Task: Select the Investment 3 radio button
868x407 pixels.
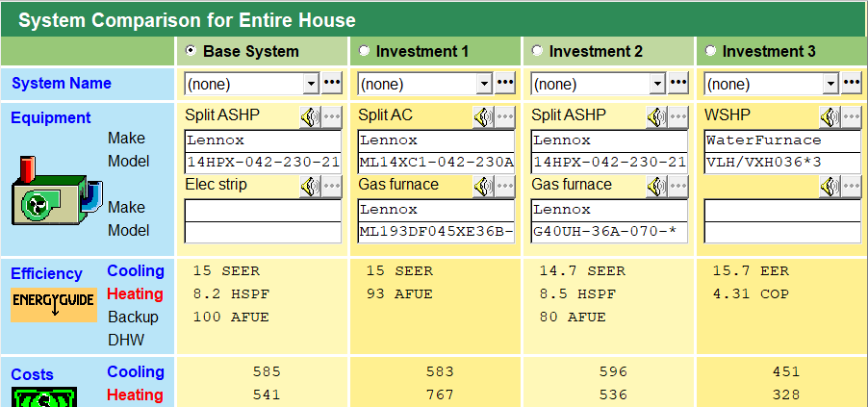Action: tap(710, 51)
